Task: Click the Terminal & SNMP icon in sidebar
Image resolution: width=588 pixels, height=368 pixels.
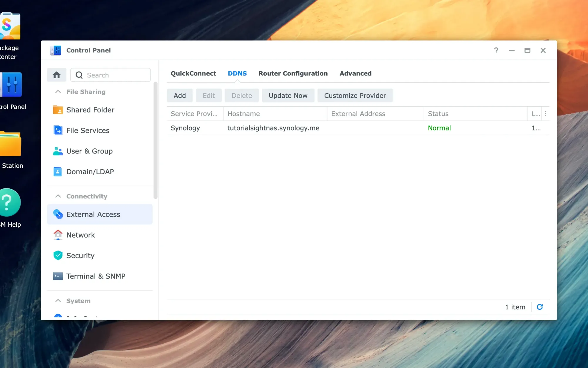Action: point(58,276)
